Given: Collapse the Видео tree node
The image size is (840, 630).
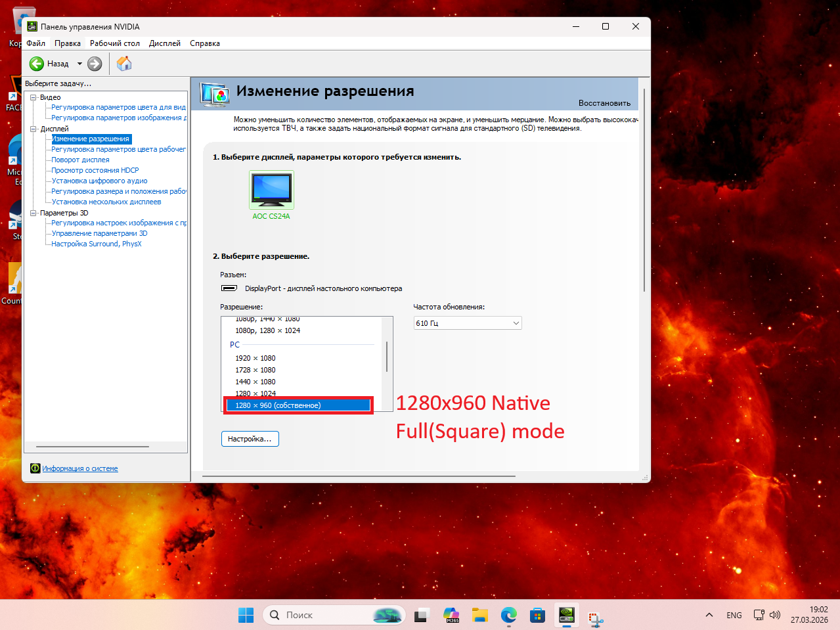Looking at the screenshot, I should (33, 97).
